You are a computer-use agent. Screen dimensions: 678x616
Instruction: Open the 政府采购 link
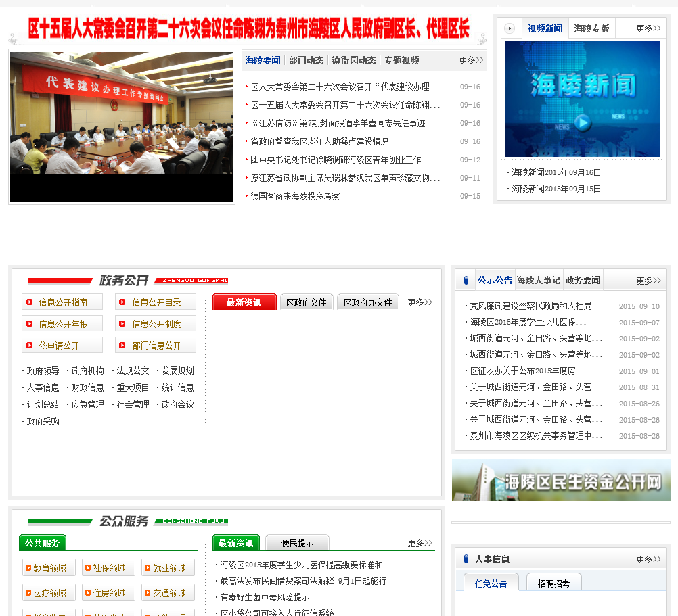(x=43, y=421)
